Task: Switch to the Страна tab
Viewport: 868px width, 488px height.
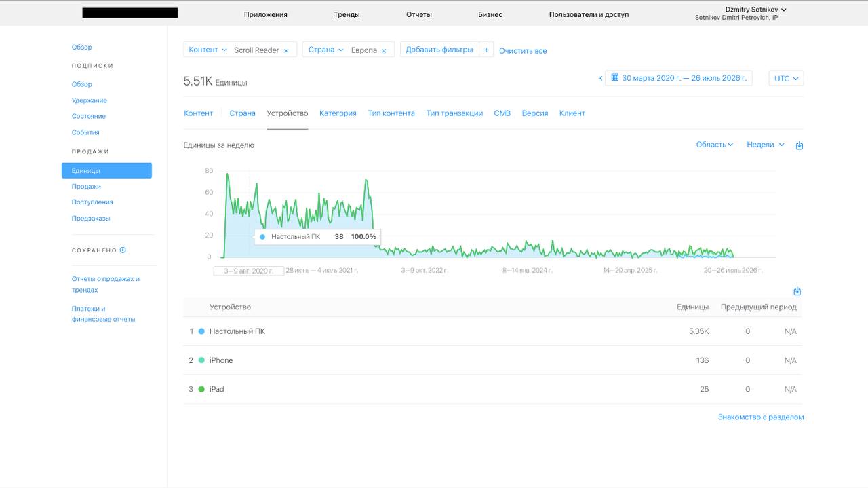Action: pyautogui.click(x=242, y=113)
